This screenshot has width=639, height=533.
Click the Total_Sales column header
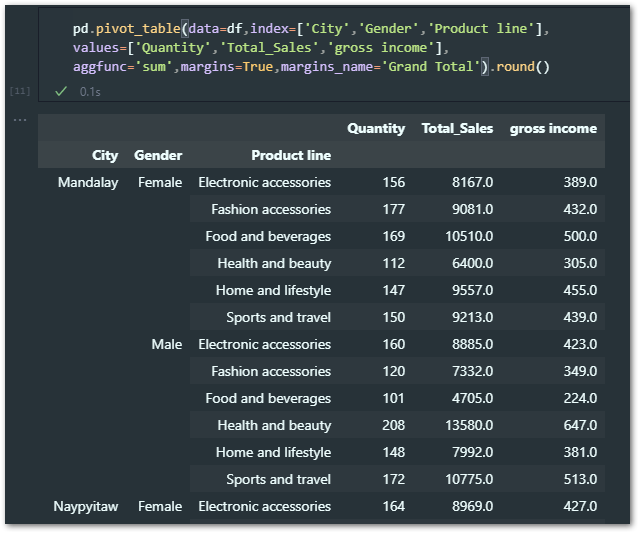457,128
